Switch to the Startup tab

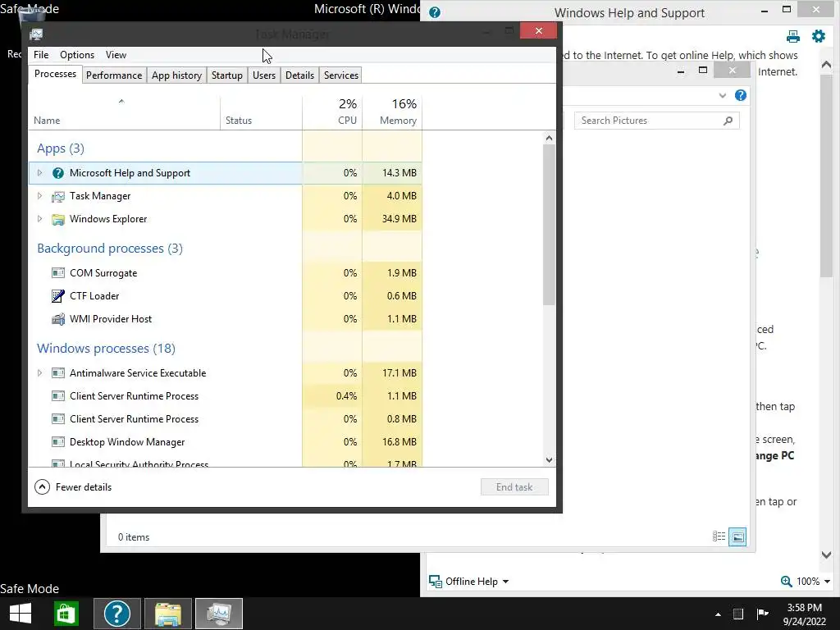227,75
